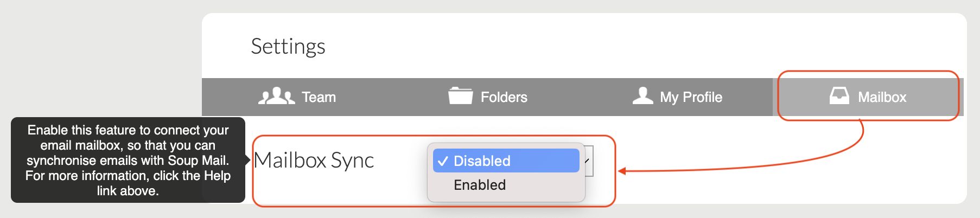Select the Disabled sync option
This screenshot has height=218, width=980.
[x=482, y=161]
